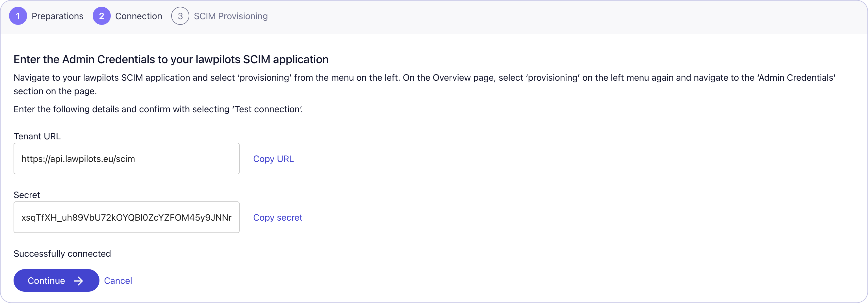Go to step 1 Preparations
Screen dimensions: 868x303
46,16
